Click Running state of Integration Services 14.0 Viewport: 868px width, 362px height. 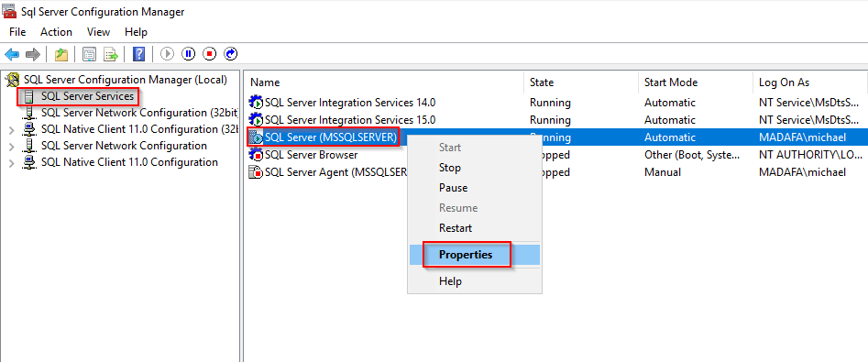[x=550, y=103]
